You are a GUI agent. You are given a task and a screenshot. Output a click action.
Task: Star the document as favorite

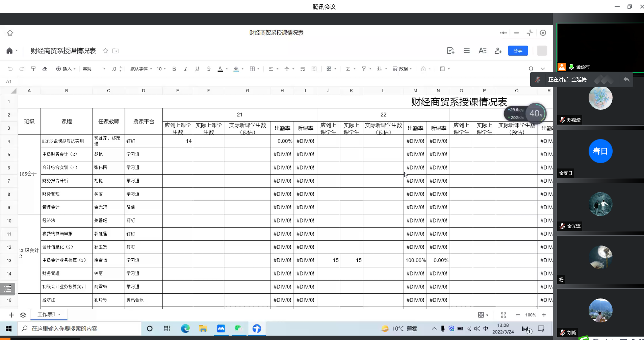[105, 51]
